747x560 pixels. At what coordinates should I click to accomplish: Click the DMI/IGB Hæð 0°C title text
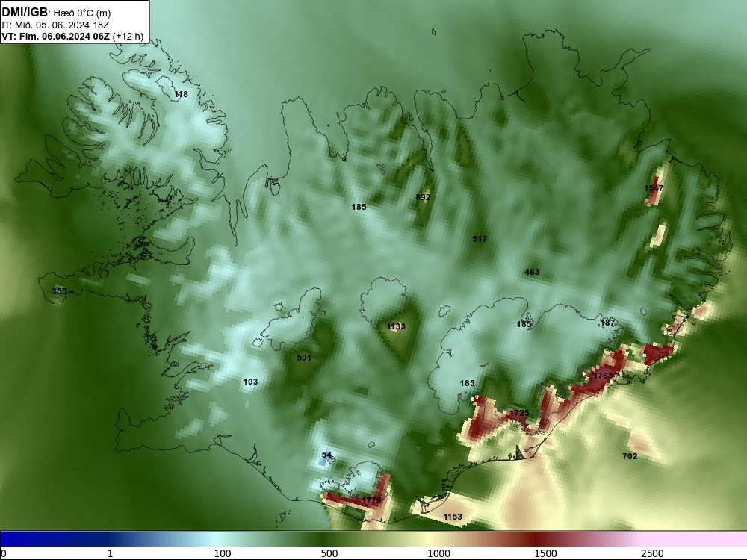pyautogui.click(x=56, y=13)
